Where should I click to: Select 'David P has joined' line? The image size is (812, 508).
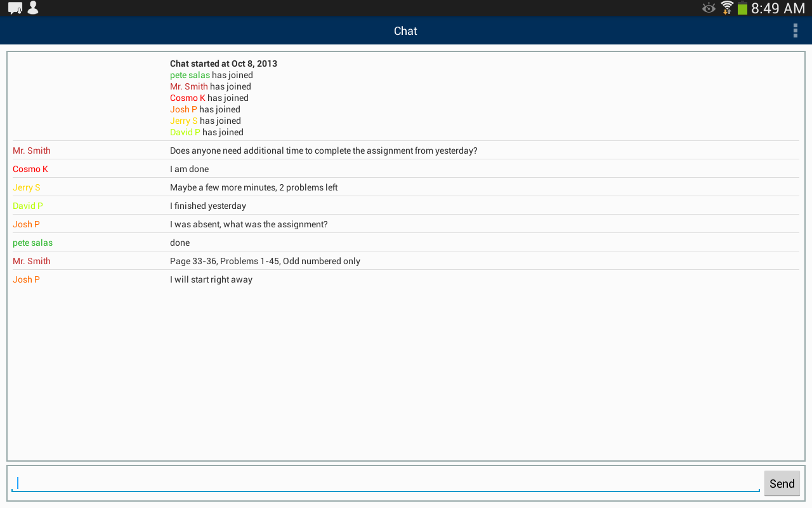[x=207, y=132]
